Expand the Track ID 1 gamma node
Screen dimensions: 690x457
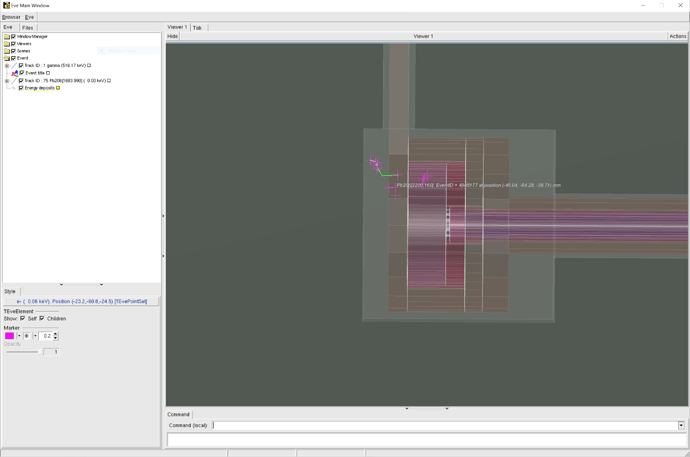click(x=7, y=66)
